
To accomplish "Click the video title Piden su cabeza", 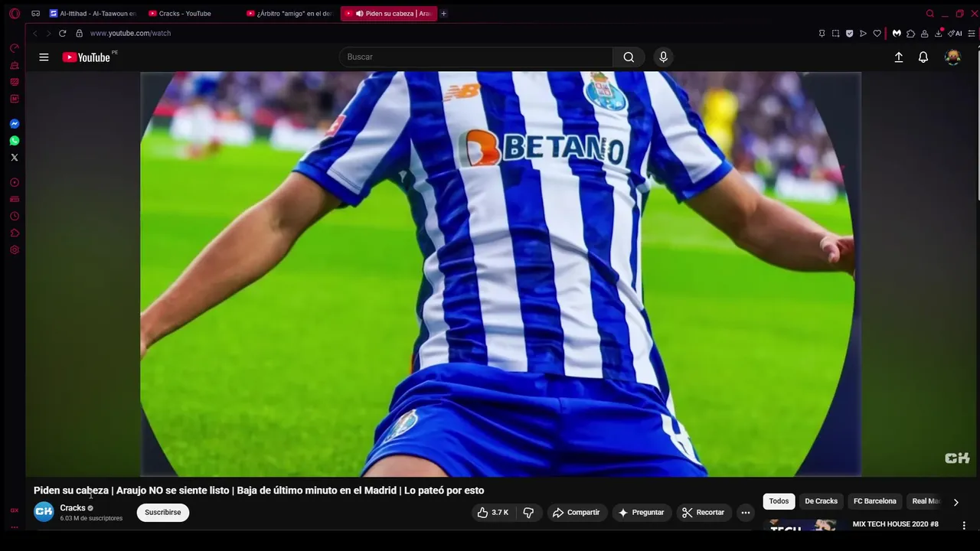I will (259, 491).
